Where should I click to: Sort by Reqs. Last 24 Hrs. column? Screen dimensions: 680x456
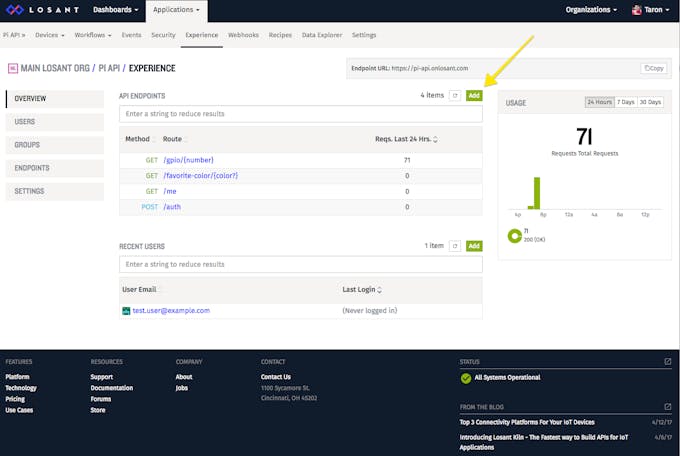coord(406,139)
